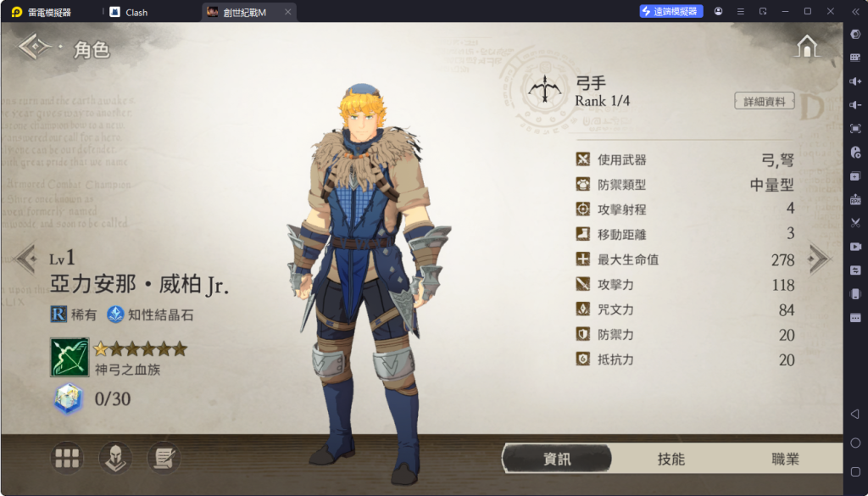The width and height of the screenshot is (868, 496).
Task: Tap the 神弓之血族 green bow skill icon
Action: (x=70, y=358)
